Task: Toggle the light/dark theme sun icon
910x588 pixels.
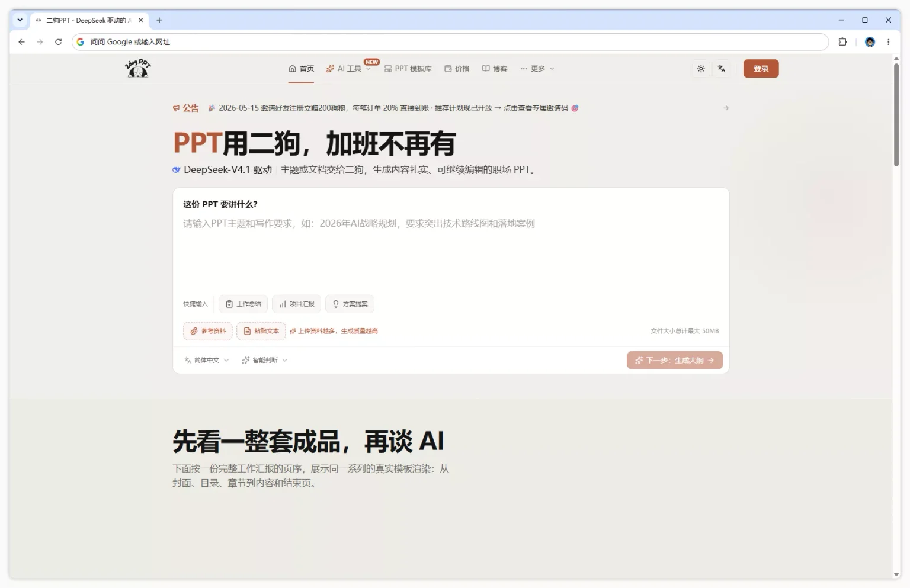Action: coord(701,69)
